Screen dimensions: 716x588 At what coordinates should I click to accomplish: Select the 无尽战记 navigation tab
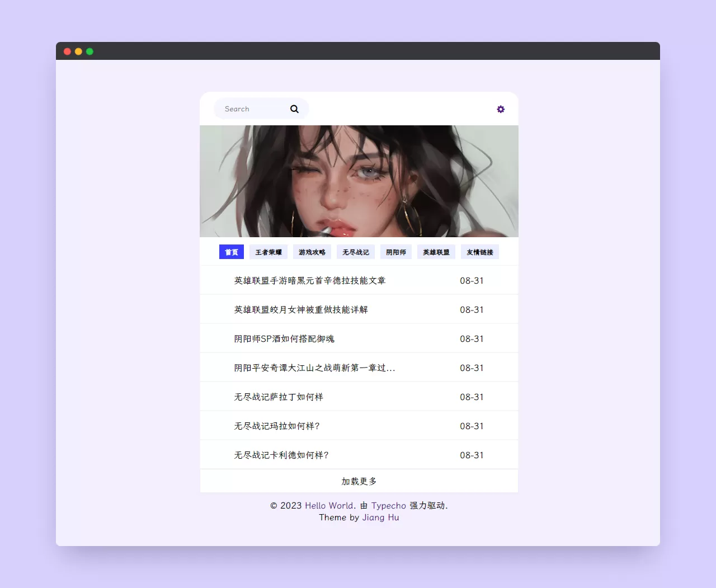click(x=355, y=252)
